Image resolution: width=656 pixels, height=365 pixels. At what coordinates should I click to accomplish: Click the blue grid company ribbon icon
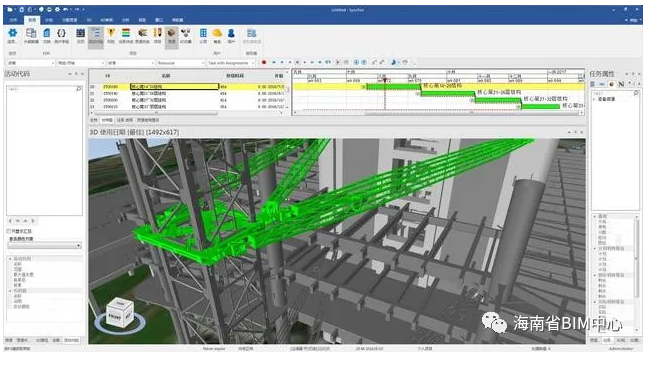tap(203, 33)
